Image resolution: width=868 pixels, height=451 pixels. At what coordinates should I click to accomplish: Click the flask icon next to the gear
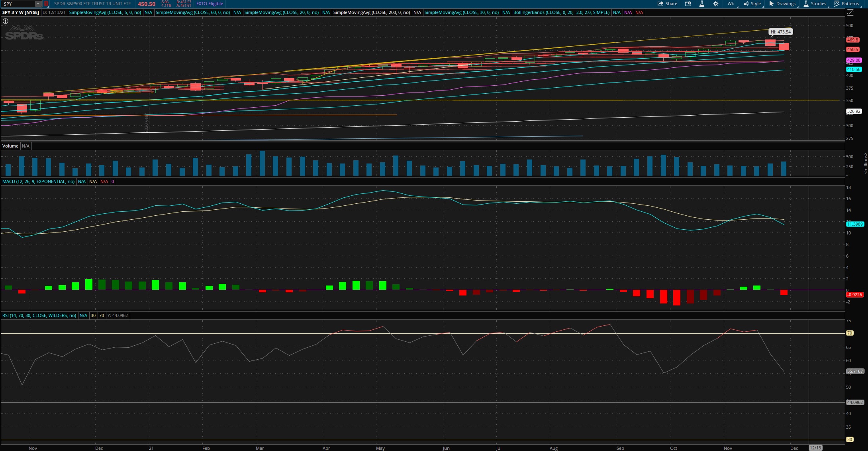701,4
